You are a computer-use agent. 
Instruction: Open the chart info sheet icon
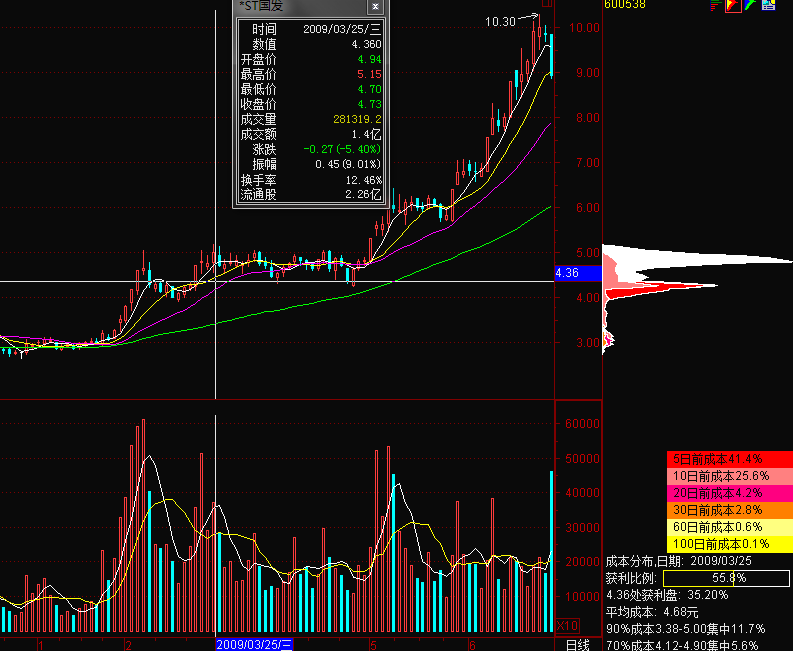coord(769,6)
